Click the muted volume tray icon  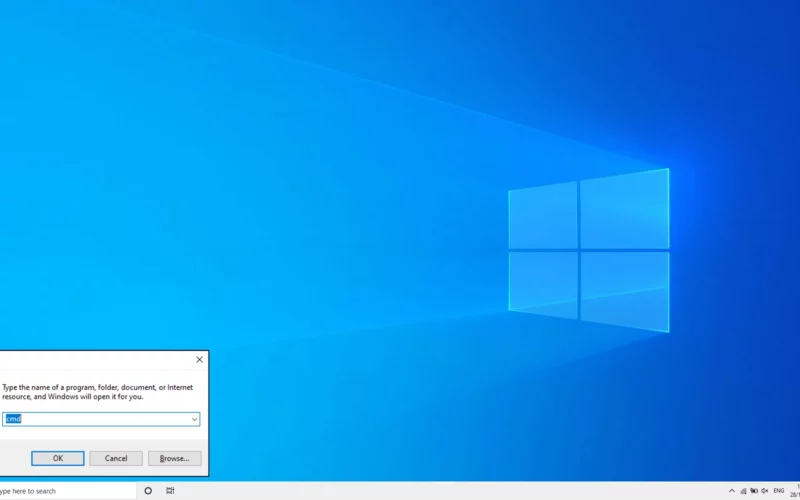765,491
